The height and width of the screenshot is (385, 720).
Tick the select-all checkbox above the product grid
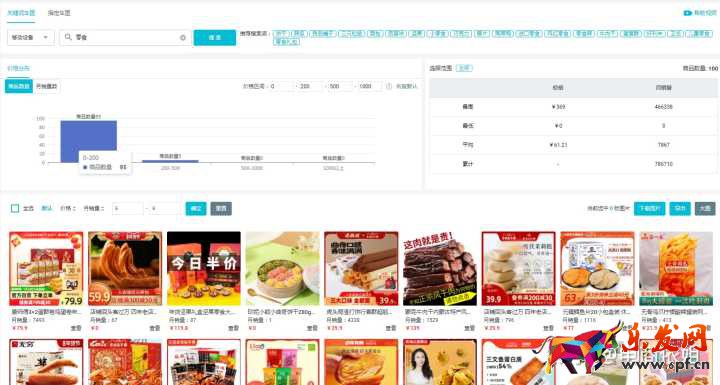click(x=15, y=209)
